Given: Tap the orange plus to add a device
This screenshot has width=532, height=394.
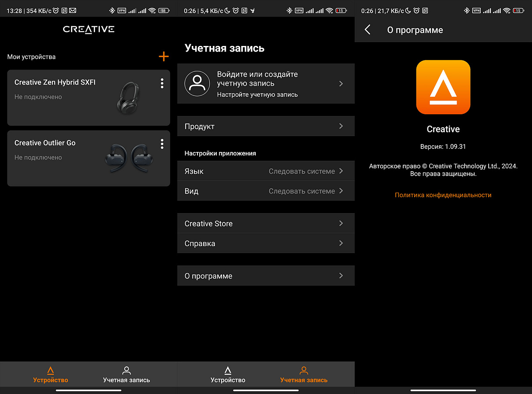Looking at the screenshot, I should (164, 56).
